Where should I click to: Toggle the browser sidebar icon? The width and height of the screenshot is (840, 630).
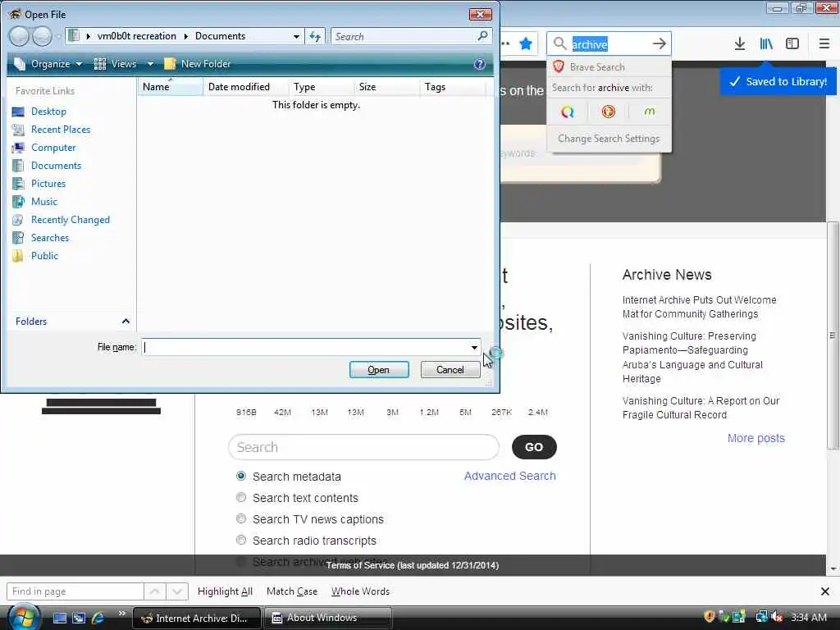click(x=792, y=44)
